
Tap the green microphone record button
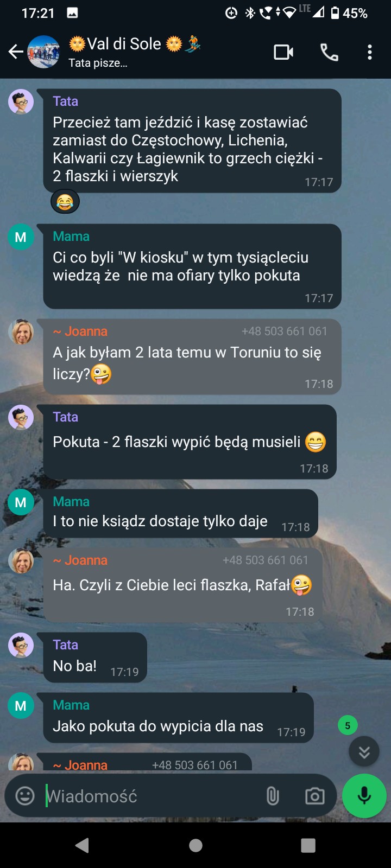[x=364, y=796]
